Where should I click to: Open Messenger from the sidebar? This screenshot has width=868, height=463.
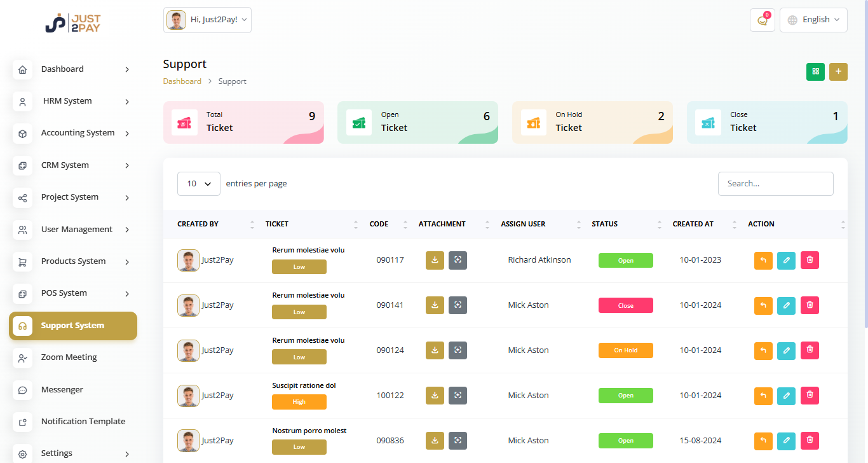click(x=62, y=390)
